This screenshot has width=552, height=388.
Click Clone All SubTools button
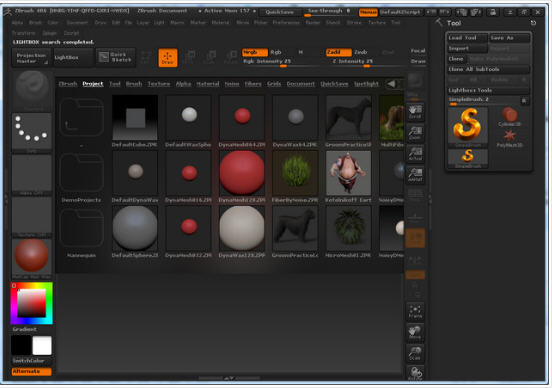(488, 69)
